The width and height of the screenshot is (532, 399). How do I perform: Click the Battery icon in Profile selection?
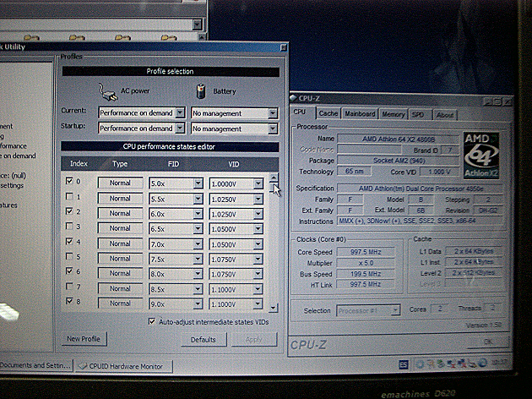pos(201,91)
